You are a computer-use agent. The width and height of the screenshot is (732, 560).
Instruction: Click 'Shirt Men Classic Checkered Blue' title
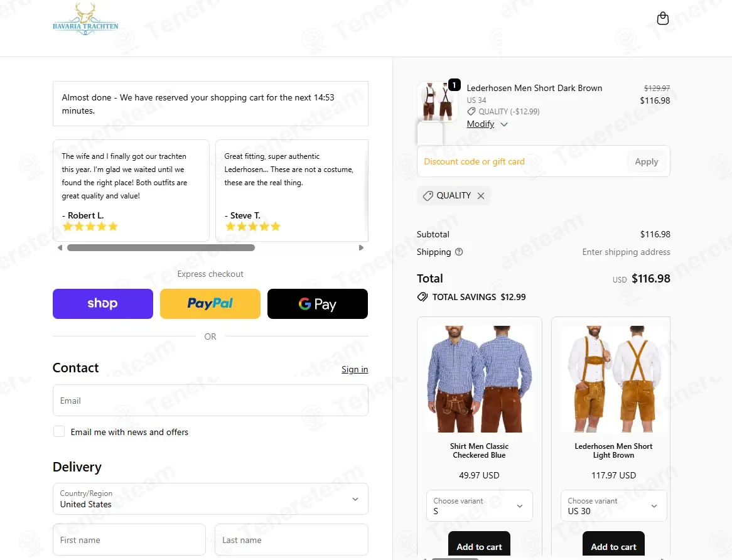480,451
